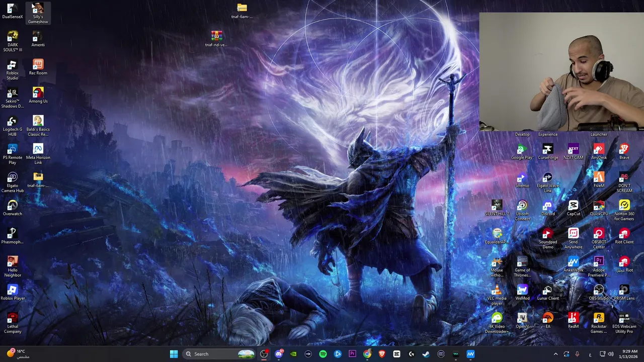Open the Amenti game shortcut
This screenshot has width=644, height=362.
point(38,39)
